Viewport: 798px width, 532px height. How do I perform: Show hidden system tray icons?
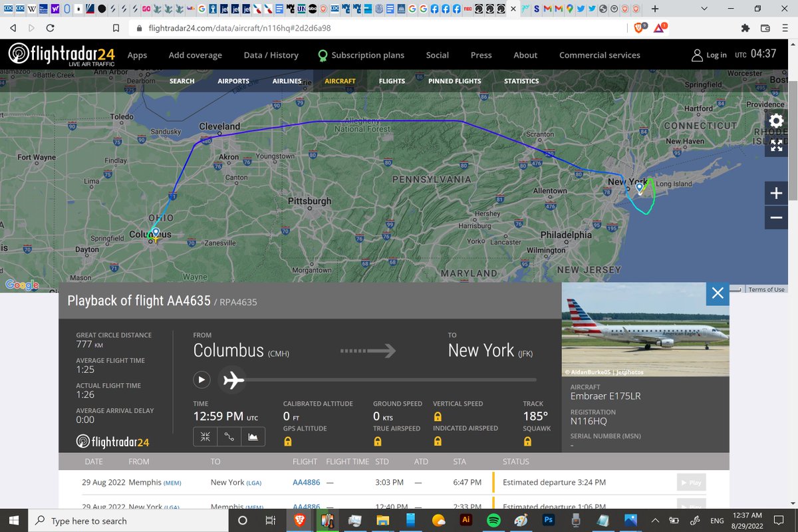coord(655,521)
